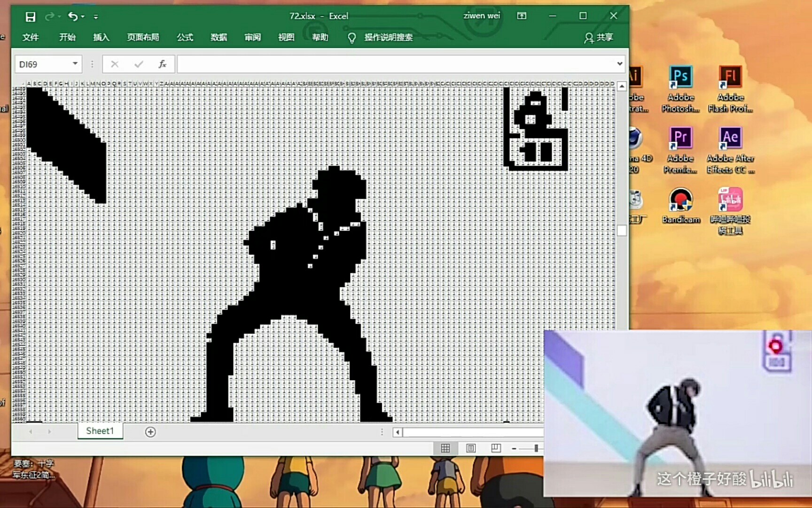
Task: Add a new sheet with the plus icon
Action: 150,432
